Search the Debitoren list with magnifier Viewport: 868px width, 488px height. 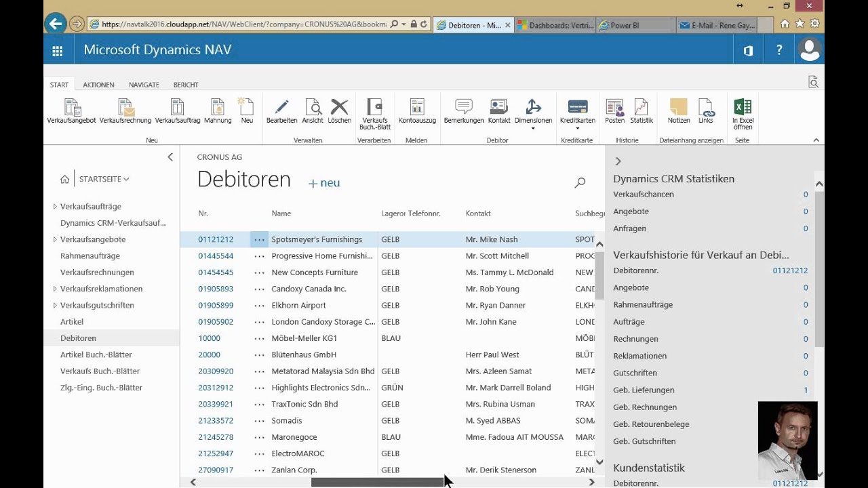click(580, 182)
